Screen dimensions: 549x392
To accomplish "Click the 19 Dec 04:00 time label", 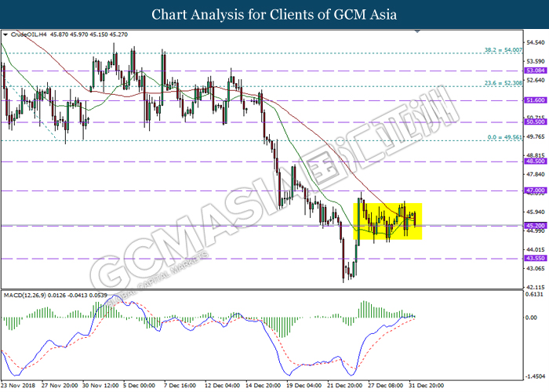I will click(x=304, y=386).
